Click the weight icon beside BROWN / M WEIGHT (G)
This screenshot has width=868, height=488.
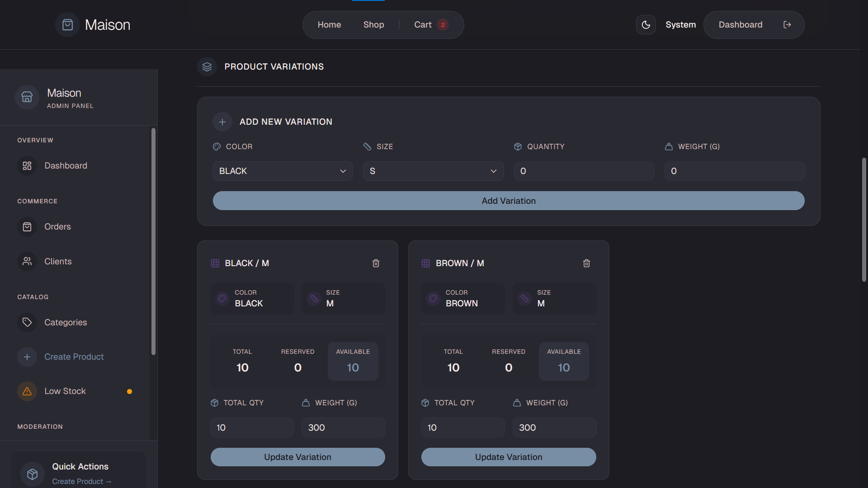coord(517,403)
